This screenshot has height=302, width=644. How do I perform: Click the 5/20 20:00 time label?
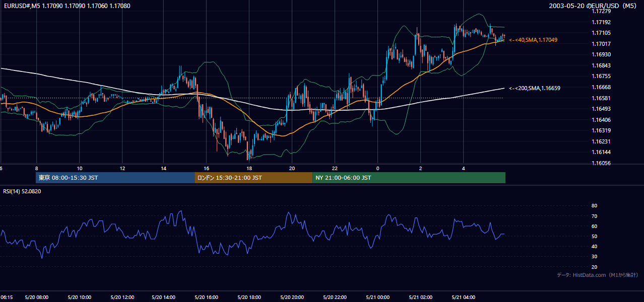click(x=292, y=297)
